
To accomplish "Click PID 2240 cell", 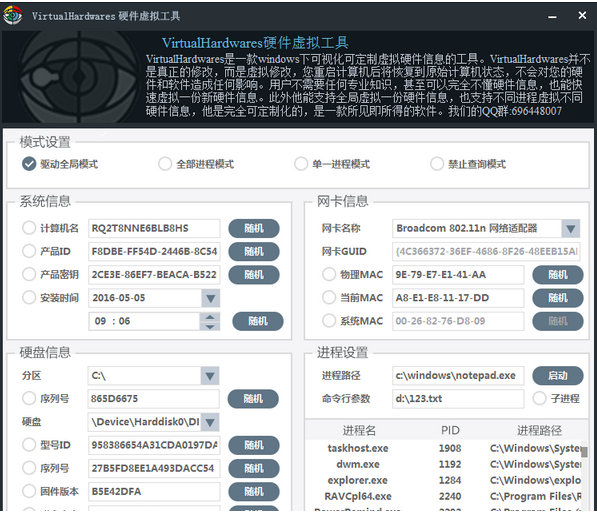I will [x=450, y=496].
